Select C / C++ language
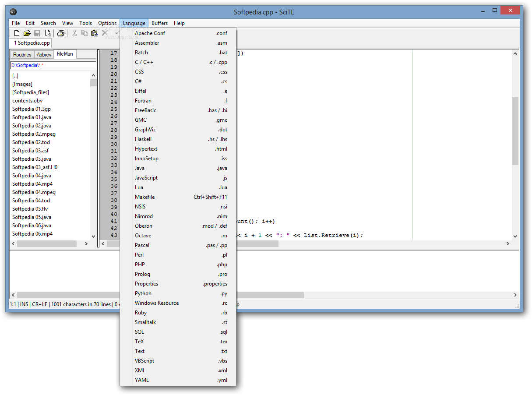 [178, 62]
